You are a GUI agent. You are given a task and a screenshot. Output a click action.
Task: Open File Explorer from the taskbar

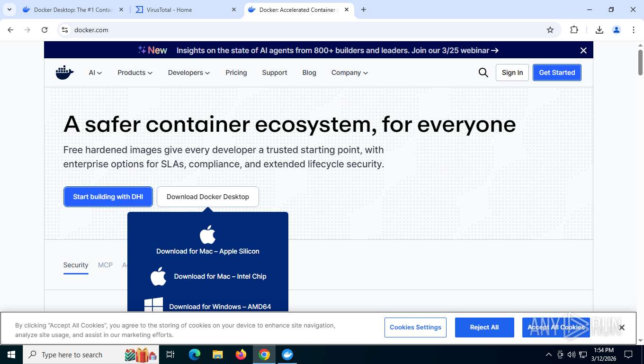[x=218, y=355]
